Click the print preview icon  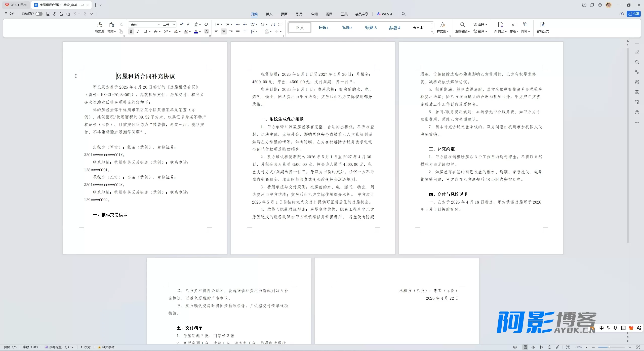click(x=68, y=14)
